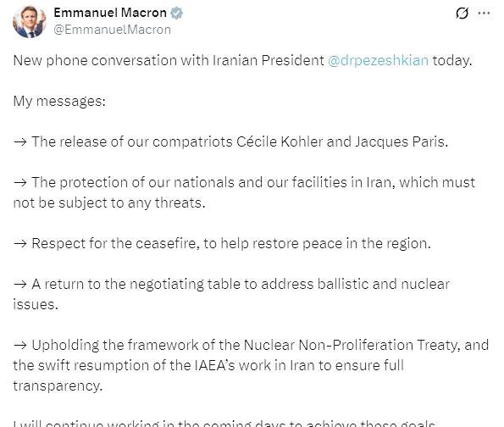Viewport: 504px width, 427px height.
Task: Click the arrow before 'Respect for the ceasefire'
Action: coord(20,243)
